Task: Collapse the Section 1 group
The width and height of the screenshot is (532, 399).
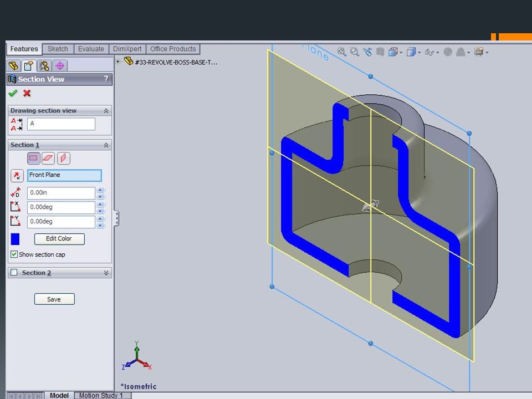Action: [x=106, y=145]
